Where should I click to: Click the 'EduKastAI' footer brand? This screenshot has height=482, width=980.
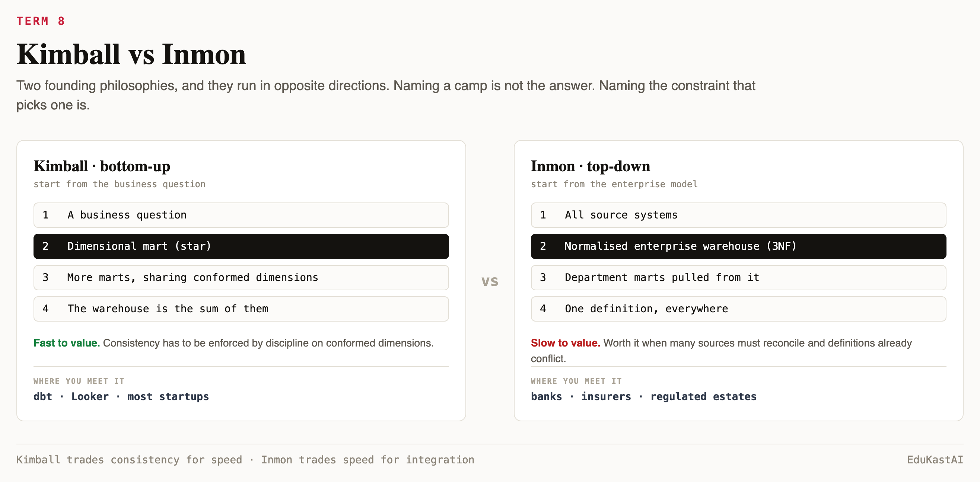pyautogui.click(x=935, y=460)
